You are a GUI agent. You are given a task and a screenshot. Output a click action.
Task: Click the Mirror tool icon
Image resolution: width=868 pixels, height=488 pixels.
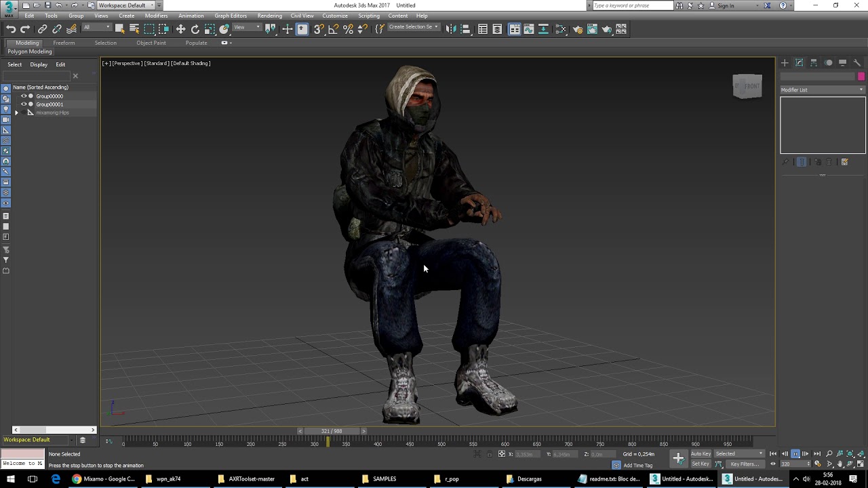click(x=451, y=29)
